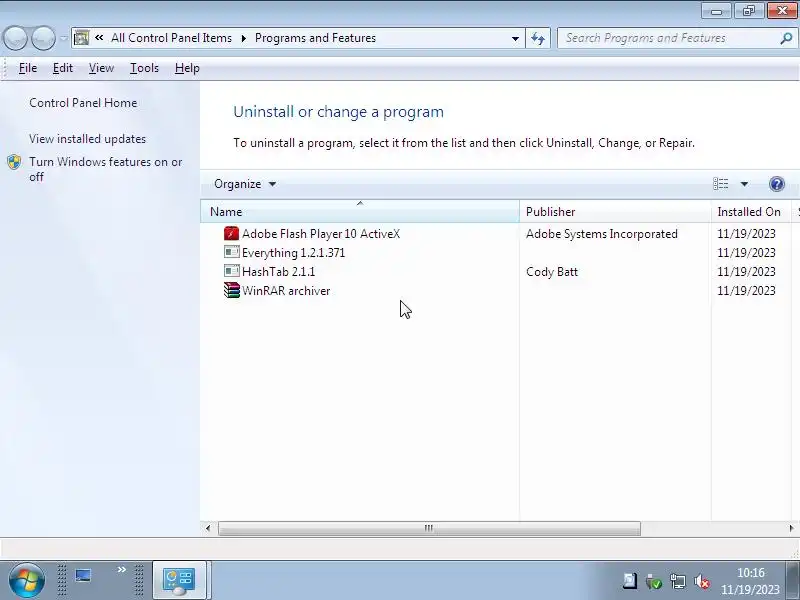Open the Organize dropdown
Screen dimensions: 800x600
coord(245,184)
